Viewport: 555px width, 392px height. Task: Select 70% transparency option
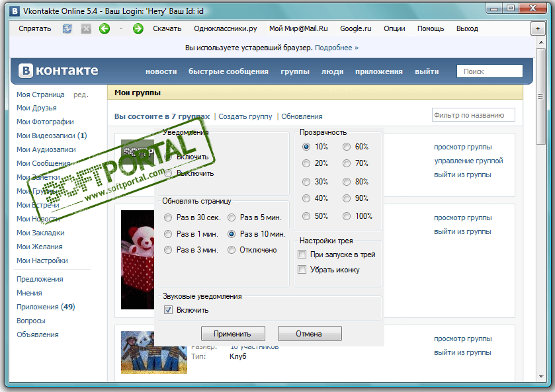coord(347,163)
